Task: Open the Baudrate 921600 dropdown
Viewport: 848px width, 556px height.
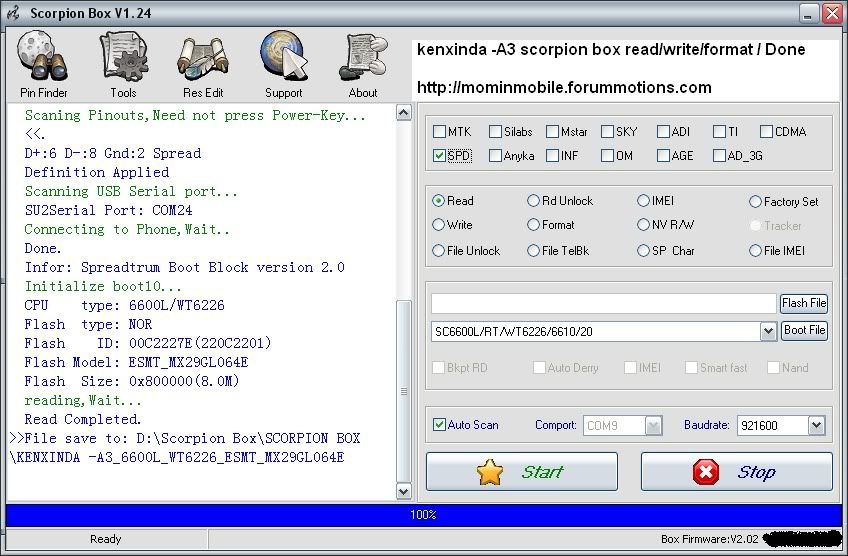Action: click(817, 426)
